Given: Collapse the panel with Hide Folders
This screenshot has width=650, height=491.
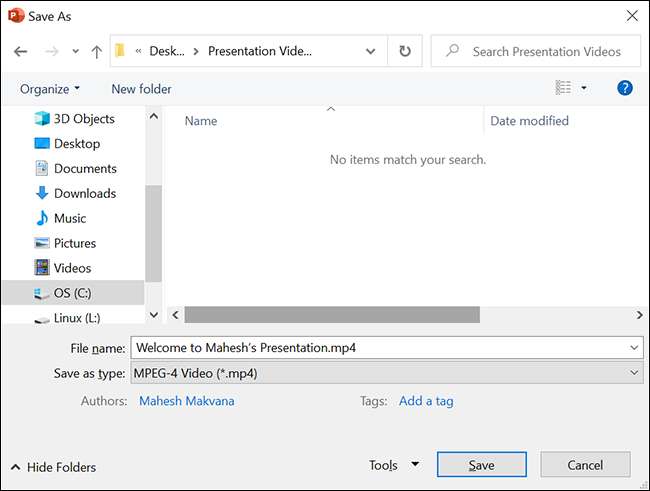Looking at the screenshot, I should tap(54, 467).
